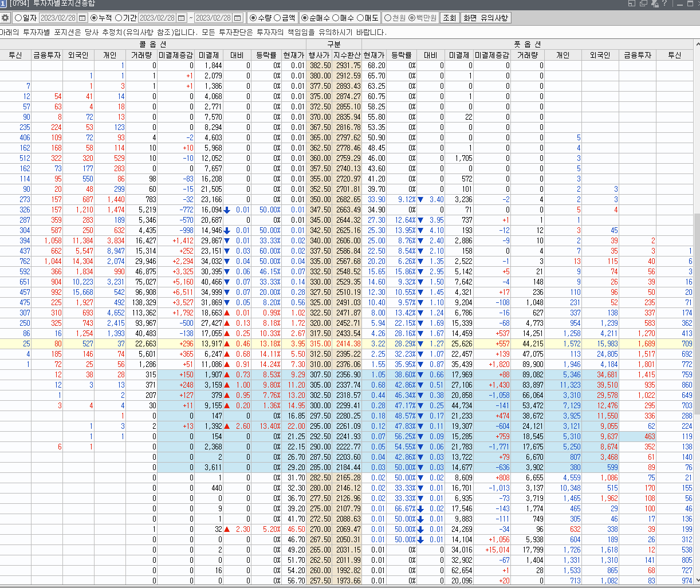The width and height of the screenshot is (700, 588).
Task: Select the 일자 radio button
Action: [x=19, y=18]
